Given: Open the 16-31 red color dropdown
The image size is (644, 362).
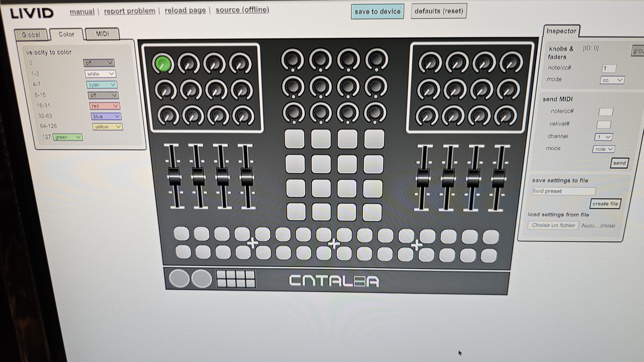Looking at the screenshot, I should (x=105, y=106).
